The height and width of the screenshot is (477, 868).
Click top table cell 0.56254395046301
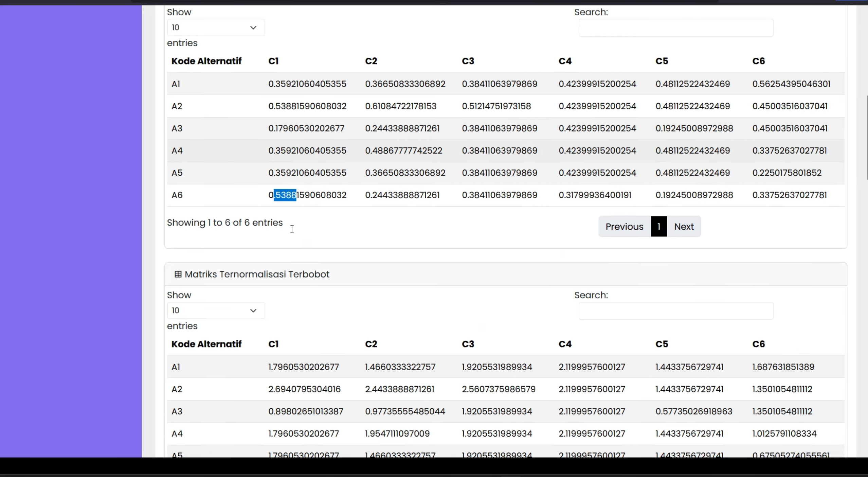click(791, 84)
